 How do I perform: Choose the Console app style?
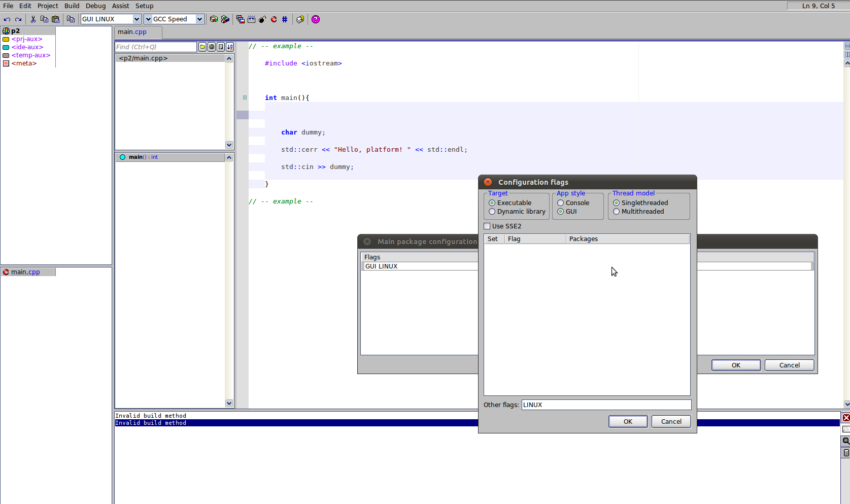click(x=561, y=203)
